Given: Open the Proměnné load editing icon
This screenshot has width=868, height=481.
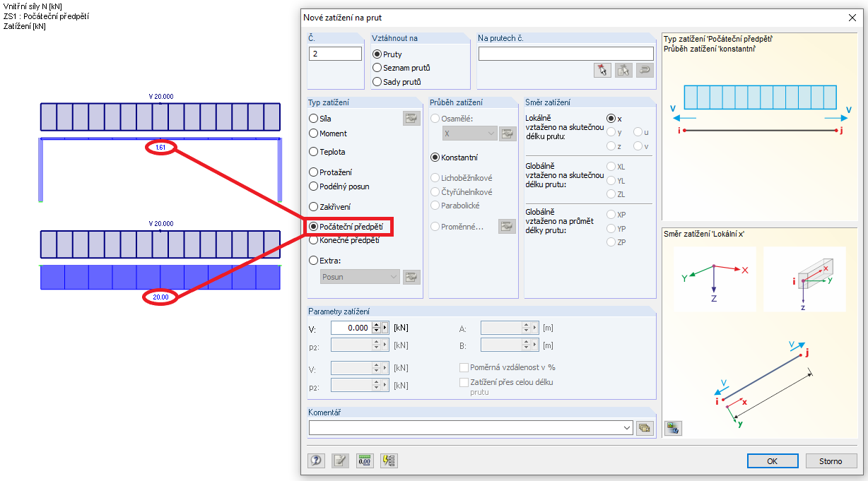Looking at the screenshot, I should (507, 226).
